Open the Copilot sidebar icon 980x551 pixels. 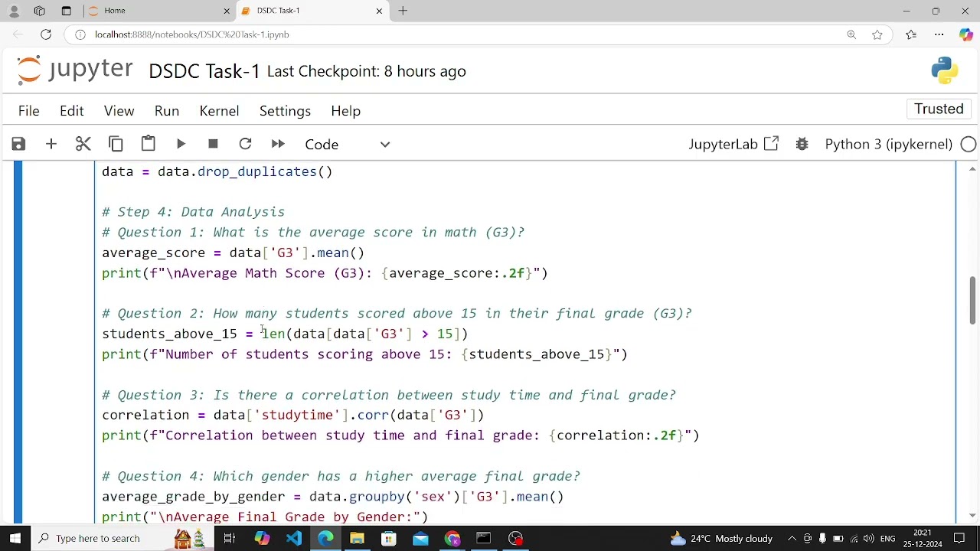(967, 34)
